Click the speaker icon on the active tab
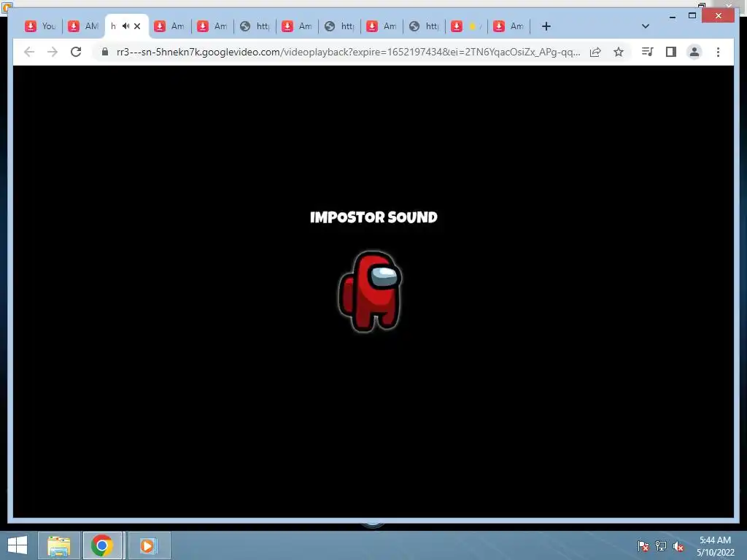 pyautogui.click(x=125, y=26)
